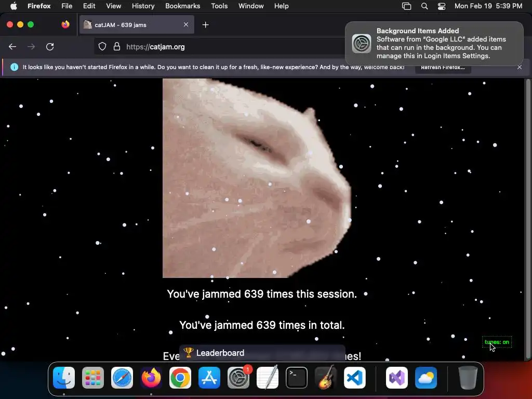Open the Window menu
This screenshot has width=532, height=399.
[251, 6]
